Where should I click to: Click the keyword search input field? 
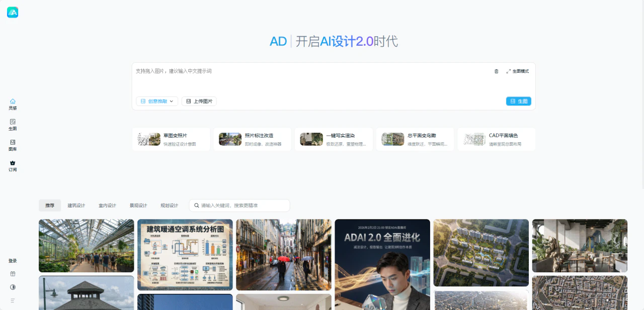pos(239,205)
